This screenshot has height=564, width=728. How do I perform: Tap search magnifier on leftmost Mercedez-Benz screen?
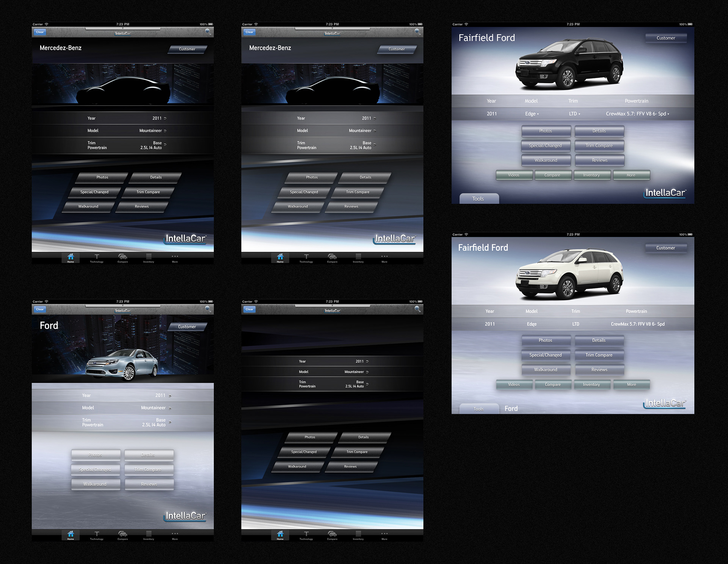208,31
